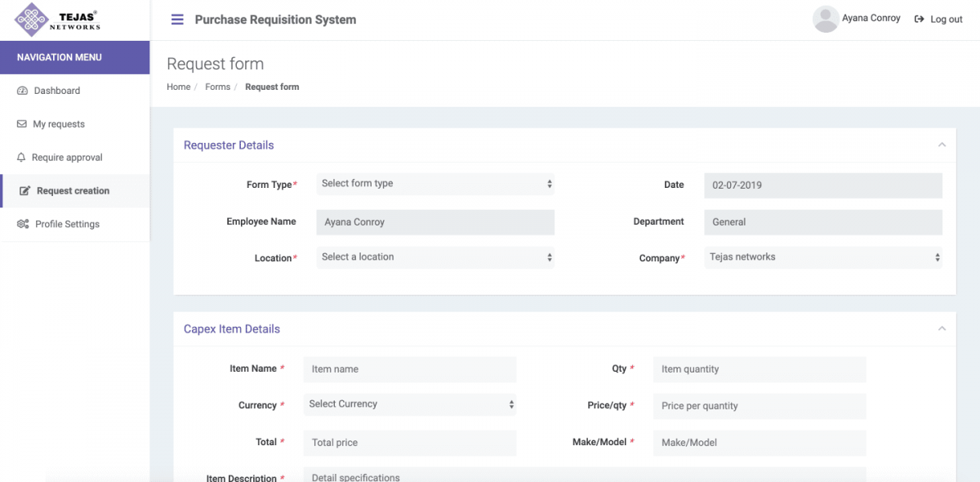980x482 pixels.
Task: Toggle the hamburger menu icon
Action: point(177,20)
